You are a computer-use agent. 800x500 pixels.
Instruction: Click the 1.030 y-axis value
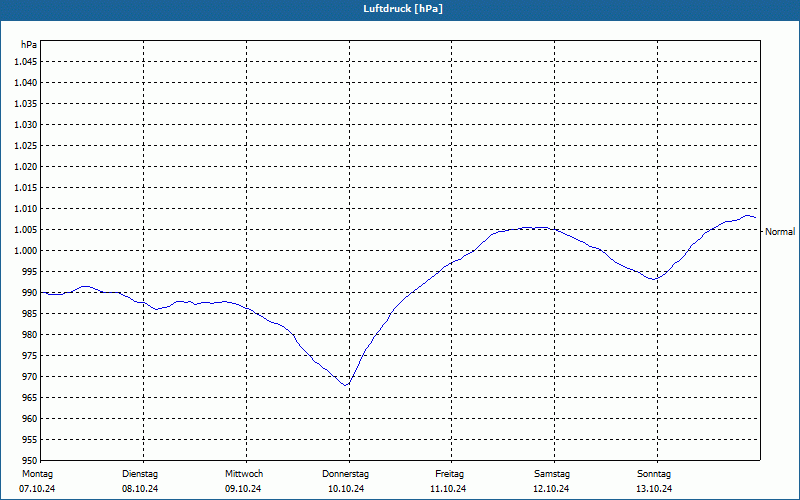pos(26,124)
